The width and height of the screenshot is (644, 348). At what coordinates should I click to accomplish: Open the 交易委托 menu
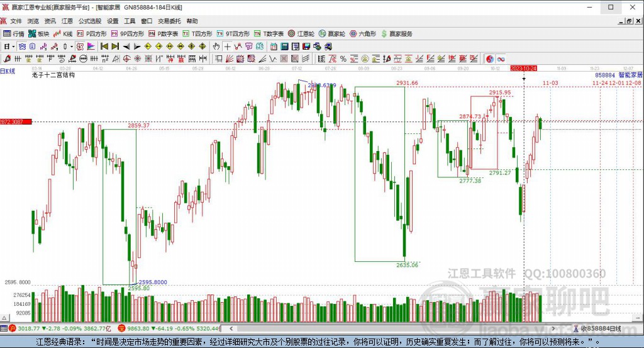169,21
